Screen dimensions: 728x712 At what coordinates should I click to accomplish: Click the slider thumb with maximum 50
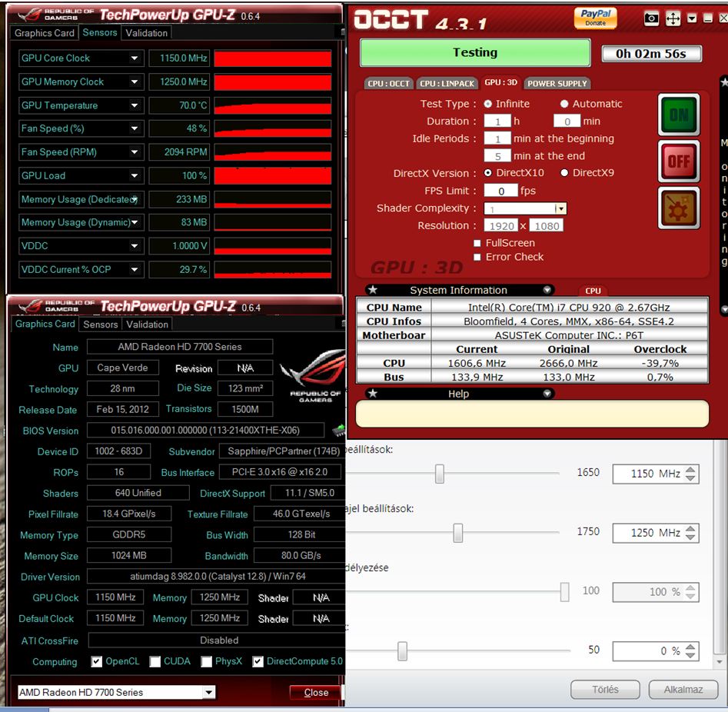[402, 650]
